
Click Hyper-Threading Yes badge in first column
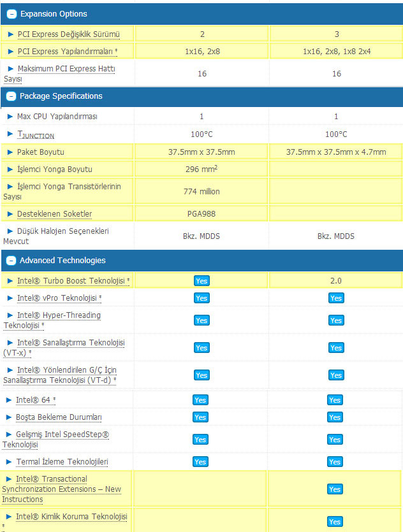tap(201, 320)
